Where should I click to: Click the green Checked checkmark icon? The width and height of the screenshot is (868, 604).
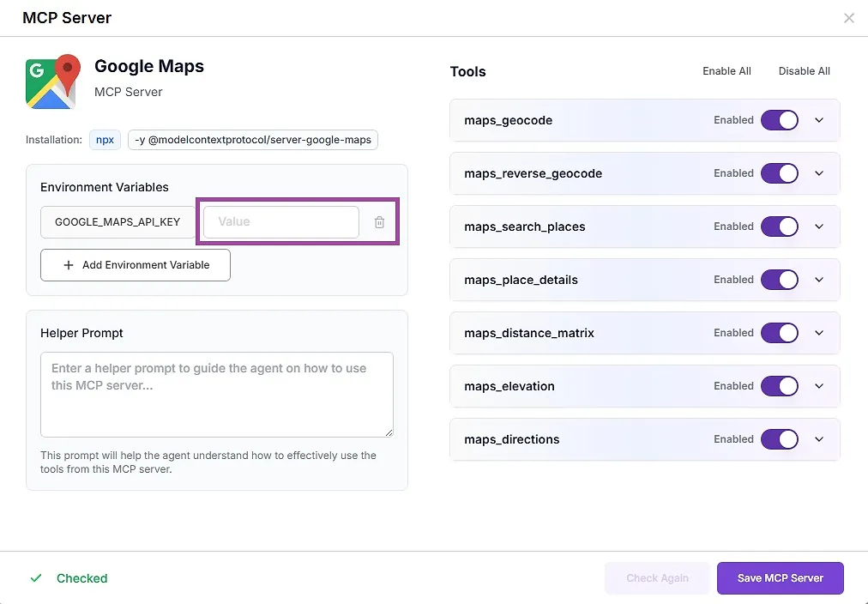point(36,578)
